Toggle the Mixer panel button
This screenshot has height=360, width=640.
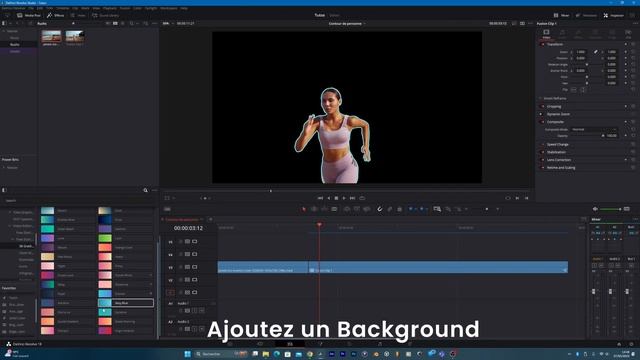[561, 16]
